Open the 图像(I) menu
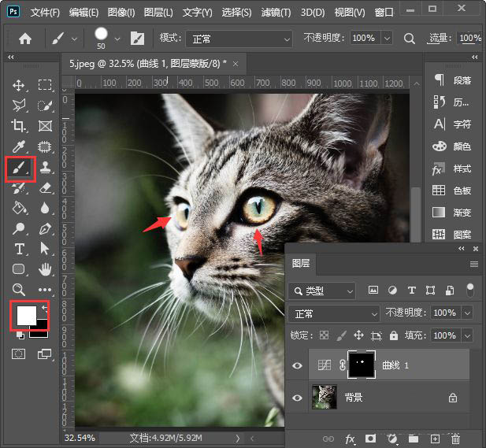The height and width of the screenshot is (448, 486). click(x=121, y=13)
